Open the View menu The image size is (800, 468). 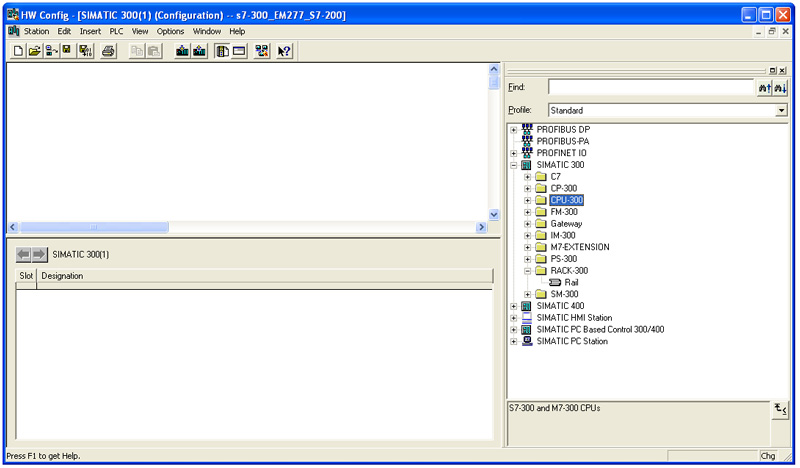click(140, 31)
